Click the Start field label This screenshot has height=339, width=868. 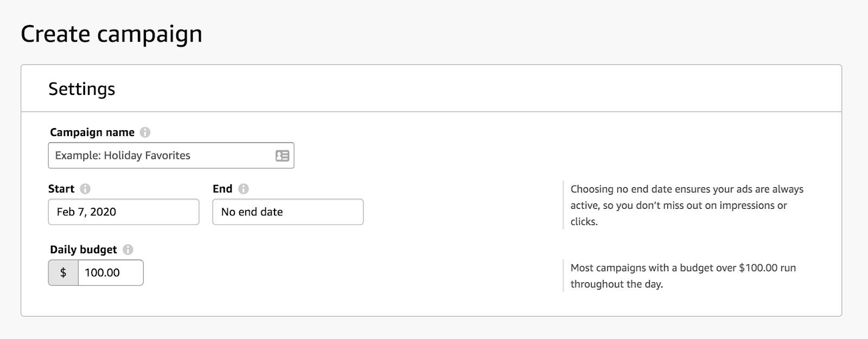point(61,189)
